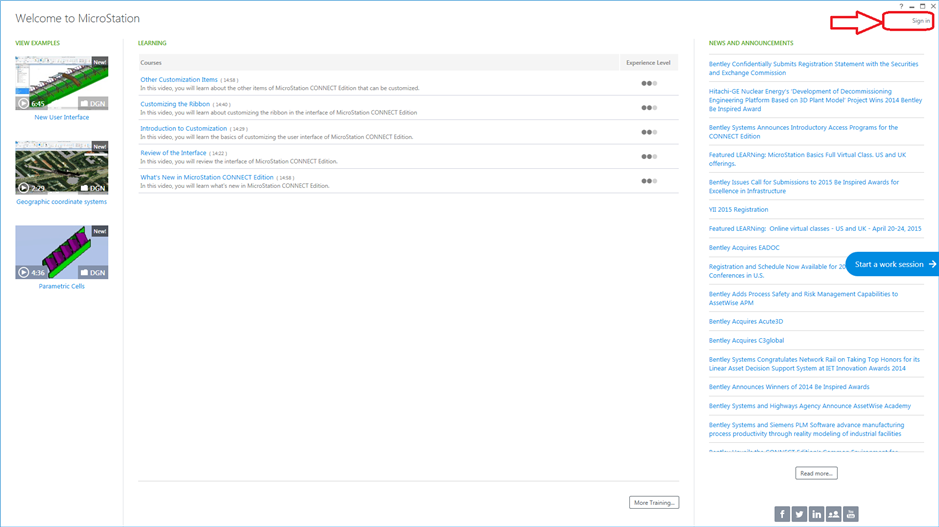Open Online virtual classes April 20-24 news

pyautogui.click(x=815, y=229)
